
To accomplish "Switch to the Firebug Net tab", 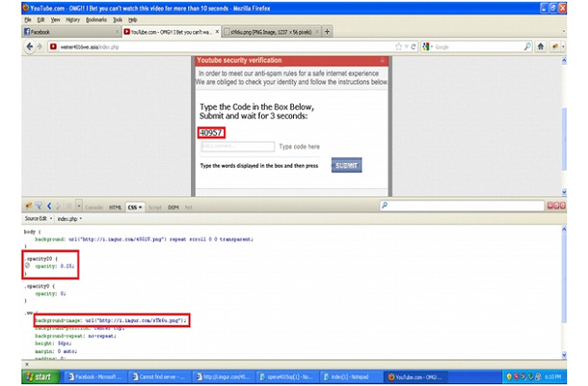I will (x=188, y=207).
